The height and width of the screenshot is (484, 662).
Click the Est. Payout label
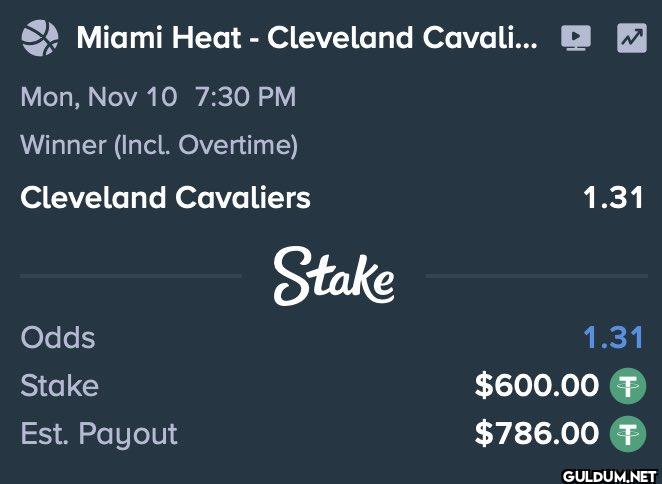(99, 435)
